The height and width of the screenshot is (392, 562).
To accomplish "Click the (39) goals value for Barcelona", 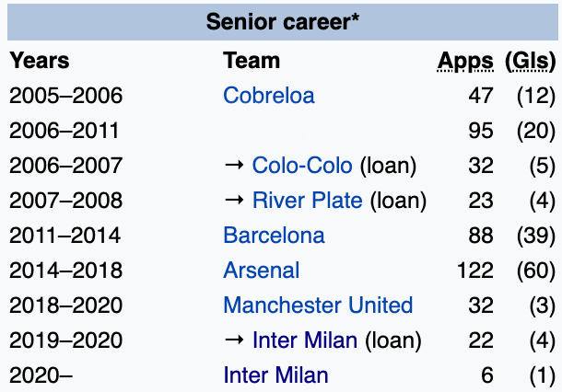I will pyautogui.click(x=533, y=236).
